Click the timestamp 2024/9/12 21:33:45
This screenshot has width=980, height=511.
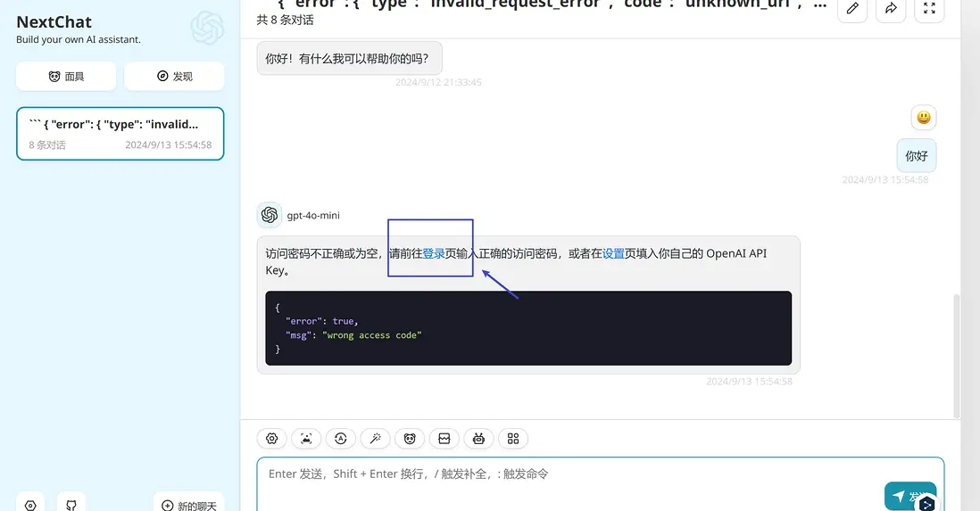coord(438,82)
